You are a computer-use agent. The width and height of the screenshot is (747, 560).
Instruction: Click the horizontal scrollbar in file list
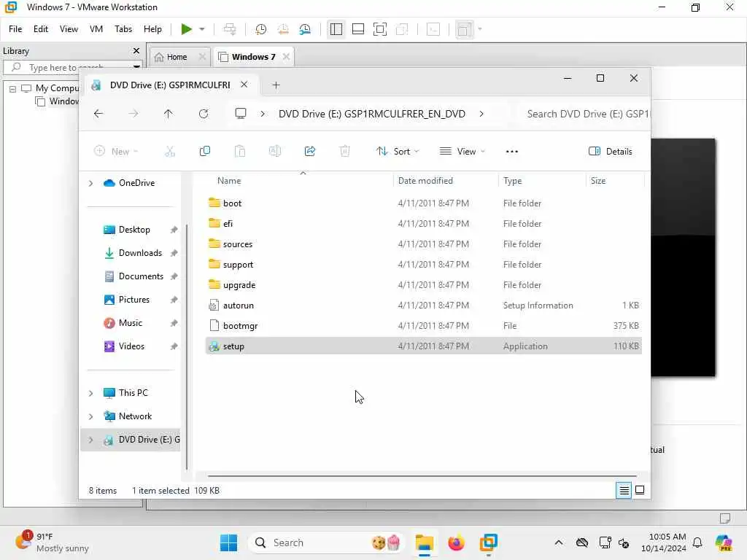click(422, 475)
